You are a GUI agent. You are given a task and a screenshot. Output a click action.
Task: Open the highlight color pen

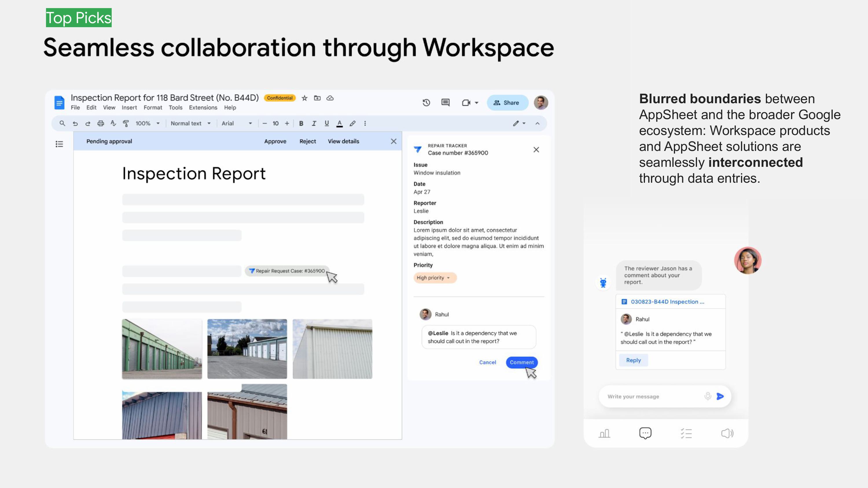click(x=352, y=124)
